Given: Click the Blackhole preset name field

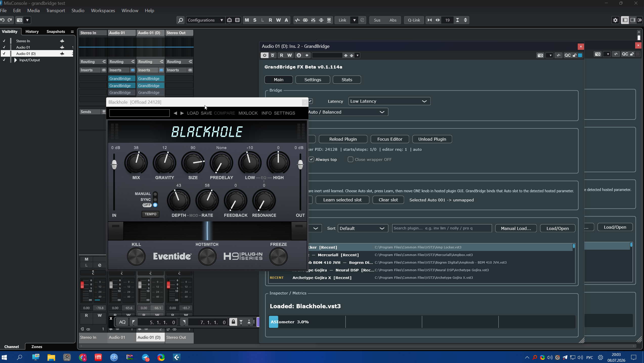Looking at the screenshot, I should point(139,113).
